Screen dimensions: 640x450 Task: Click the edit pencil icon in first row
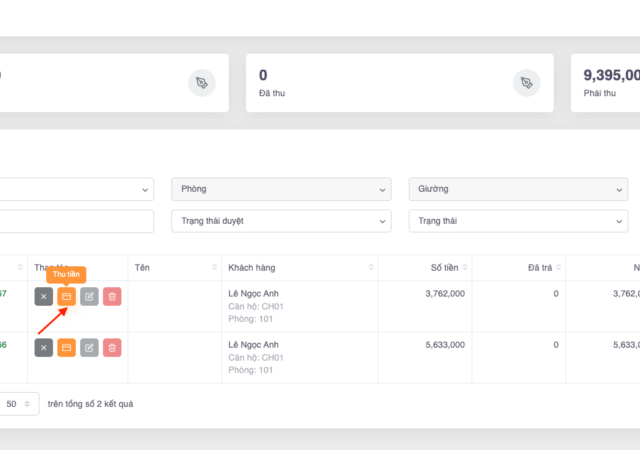(89, 296)
